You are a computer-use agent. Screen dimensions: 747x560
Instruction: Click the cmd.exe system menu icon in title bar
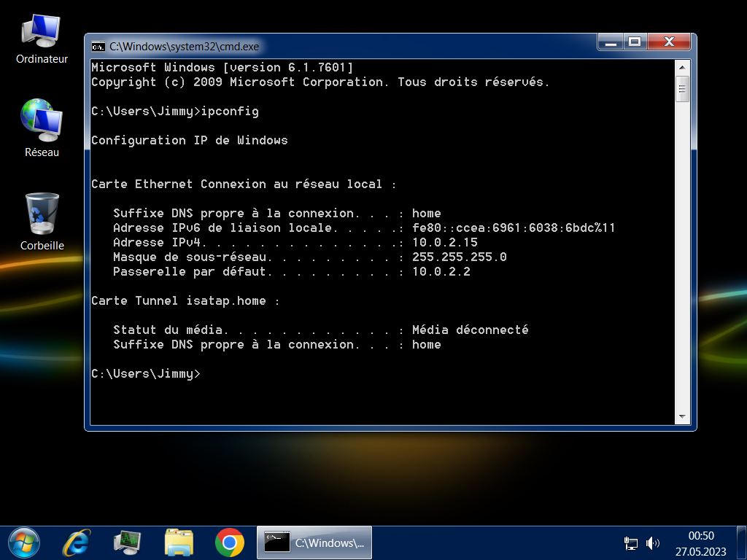click(98, 47)
